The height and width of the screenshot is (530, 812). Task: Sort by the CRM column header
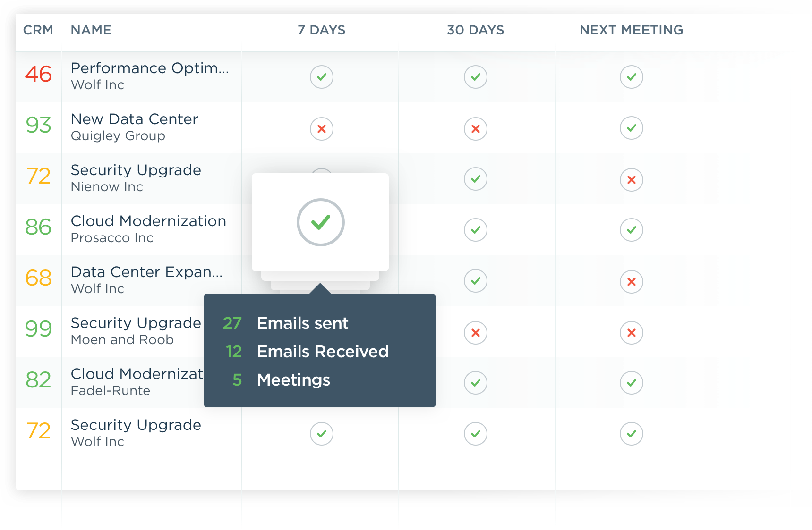[x=38, y=30]
